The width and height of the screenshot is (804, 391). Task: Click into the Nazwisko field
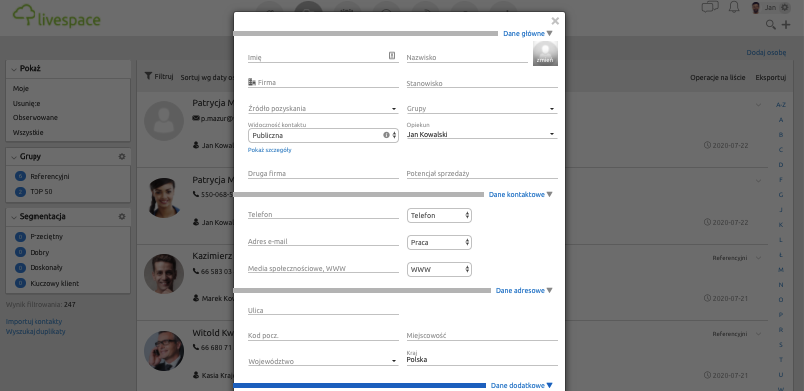tap(467, 57)
